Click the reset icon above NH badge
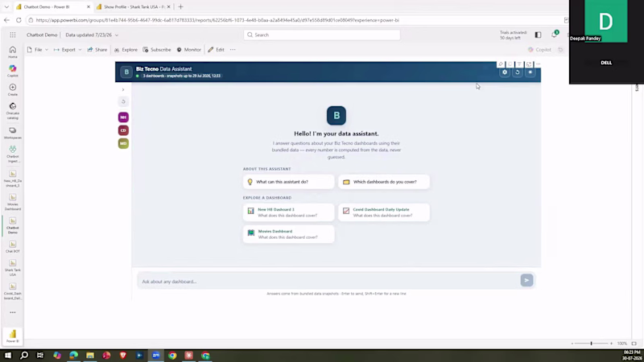Screen dimensions: 644x362 coord(123,101)
